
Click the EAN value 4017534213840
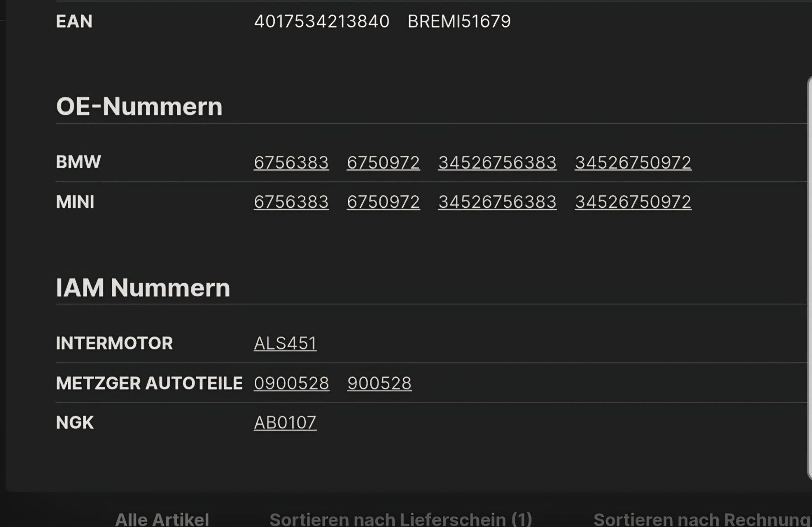pyautogui.click(x=322, y=21)
